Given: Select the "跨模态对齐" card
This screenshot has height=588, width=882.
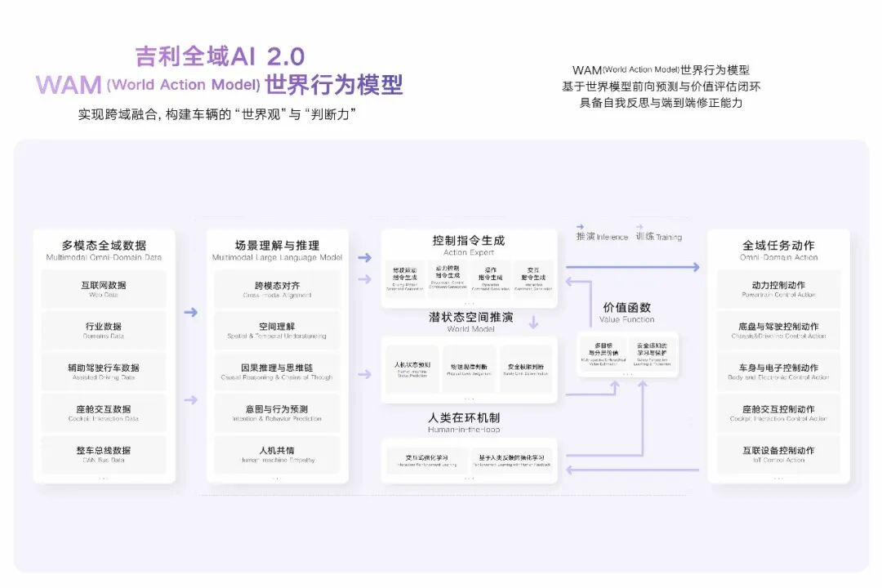Looking at the screenshot, I should coord(278,289).
